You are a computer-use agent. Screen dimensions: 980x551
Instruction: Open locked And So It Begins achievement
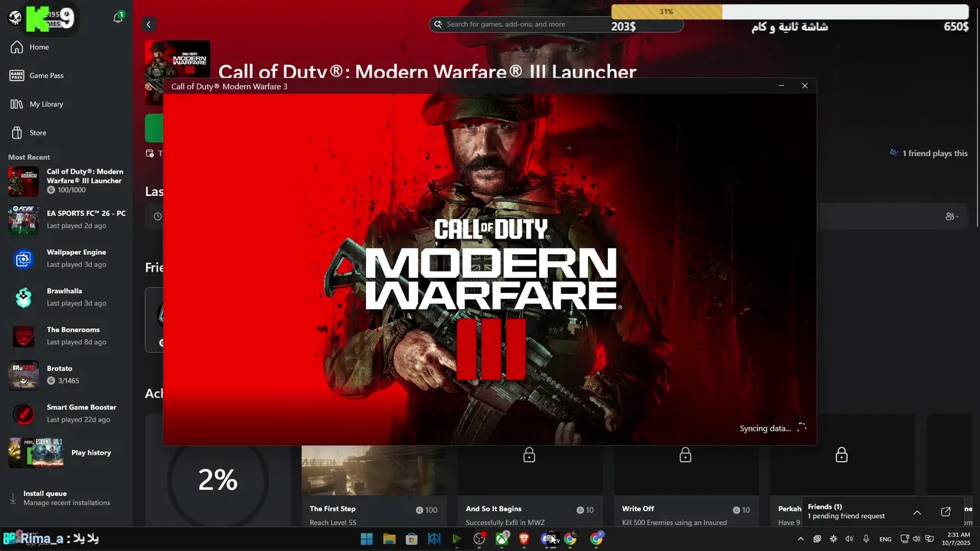[530, 487]
